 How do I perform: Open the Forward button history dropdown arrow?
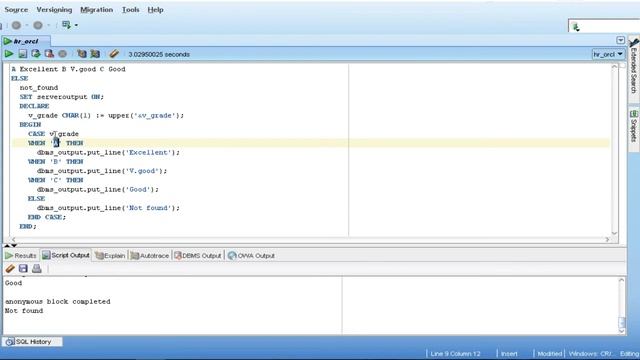click(48, 25)
